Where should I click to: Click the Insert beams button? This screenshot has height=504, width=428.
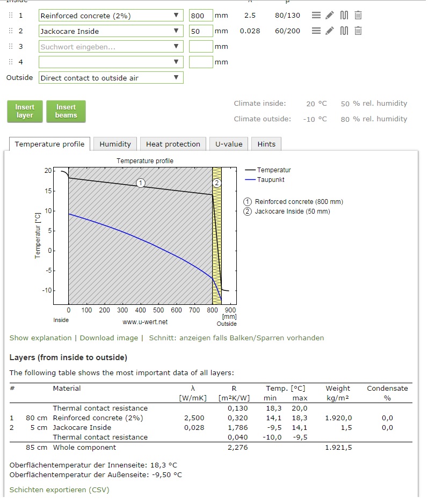tap(66, 111)
